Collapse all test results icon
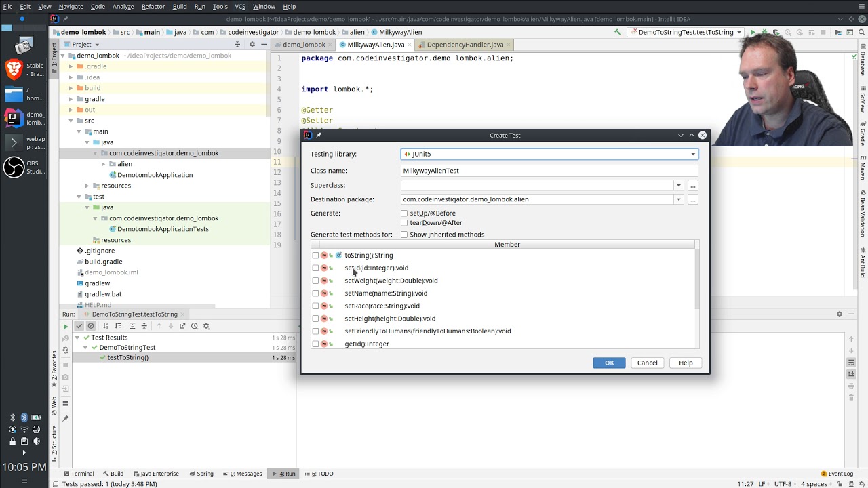Screen dimensions: 868x488 pyautogui.click(x=144, y=326)
